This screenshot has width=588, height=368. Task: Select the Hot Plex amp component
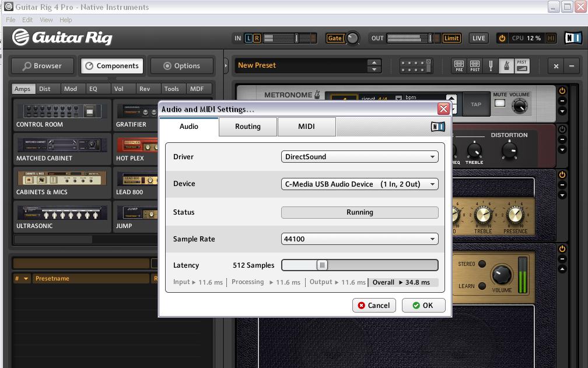click(136, 149)
